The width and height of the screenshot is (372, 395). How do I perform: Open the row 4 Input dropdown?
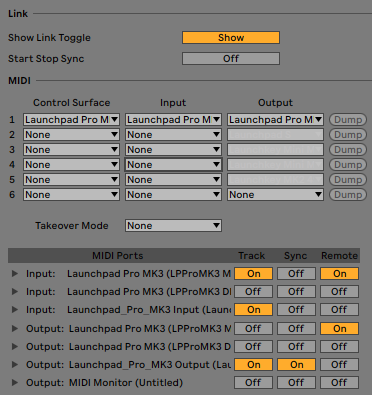click(x=173, y=165)
